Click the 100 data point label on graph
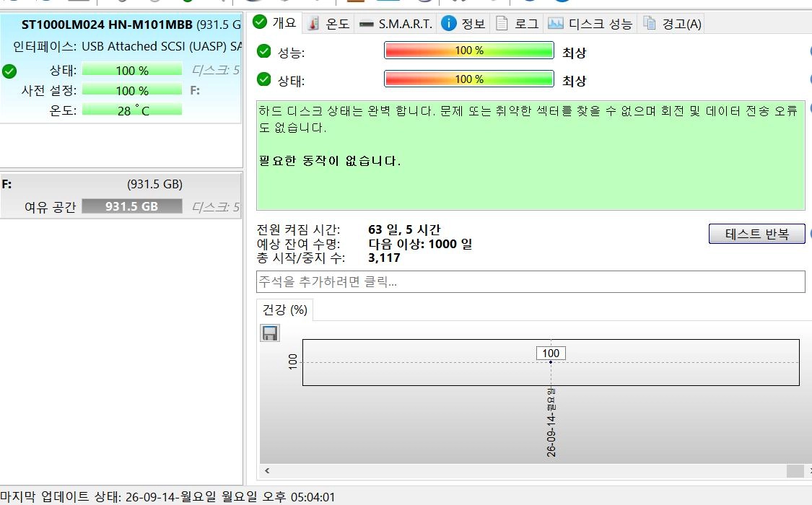Viewport: 812px width, 505px height. (x=551, y=353)
